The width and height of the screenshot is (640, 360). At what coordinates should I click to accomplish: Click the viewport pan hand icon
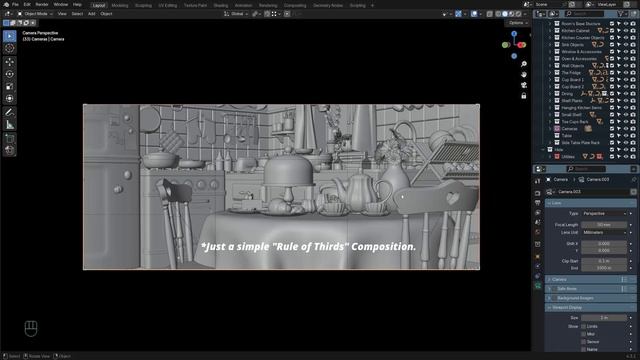[x=524, y=75]
